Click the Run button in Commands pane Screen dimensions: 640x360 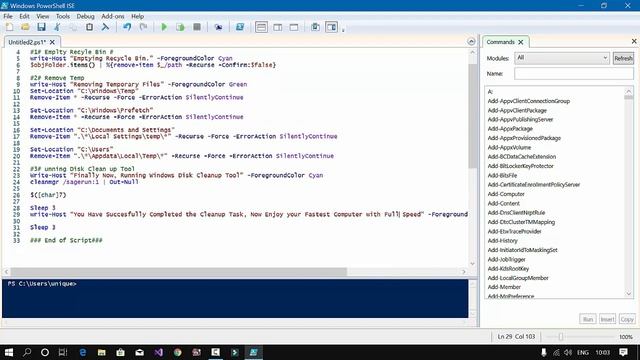click(588, 319)
